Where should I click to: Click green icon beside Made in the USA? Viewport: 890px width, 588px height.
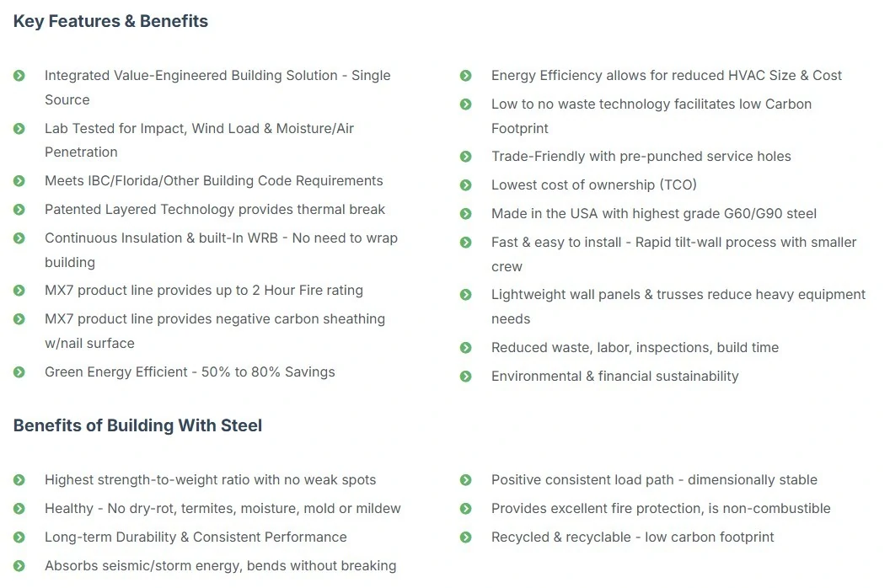tap(466, 214)
